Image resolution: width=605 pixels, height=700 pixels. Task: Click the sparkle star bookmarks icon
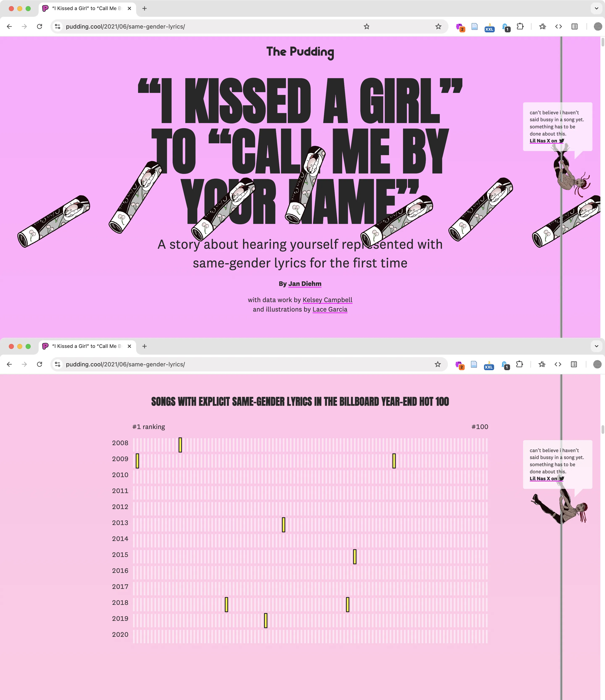point(542,26)
